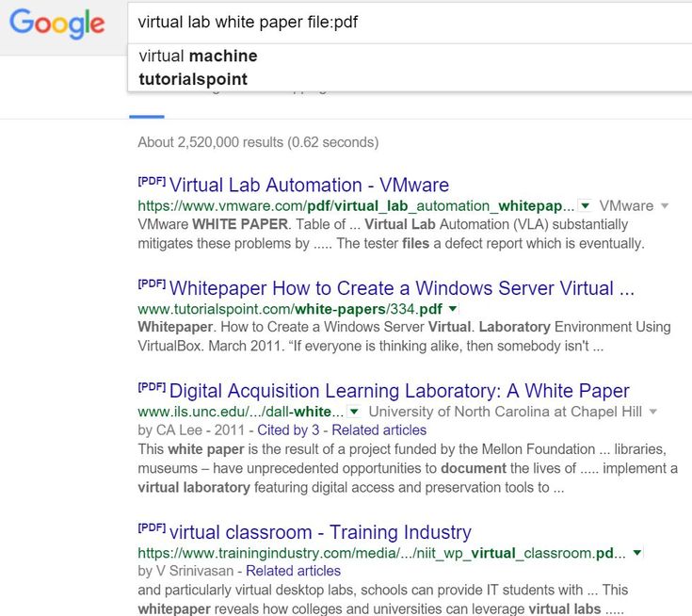Open the dropdown arrow after the vmware.com URL
This screenshot has height=616, width=692.
pyautogui.click(x=585, y=205)
